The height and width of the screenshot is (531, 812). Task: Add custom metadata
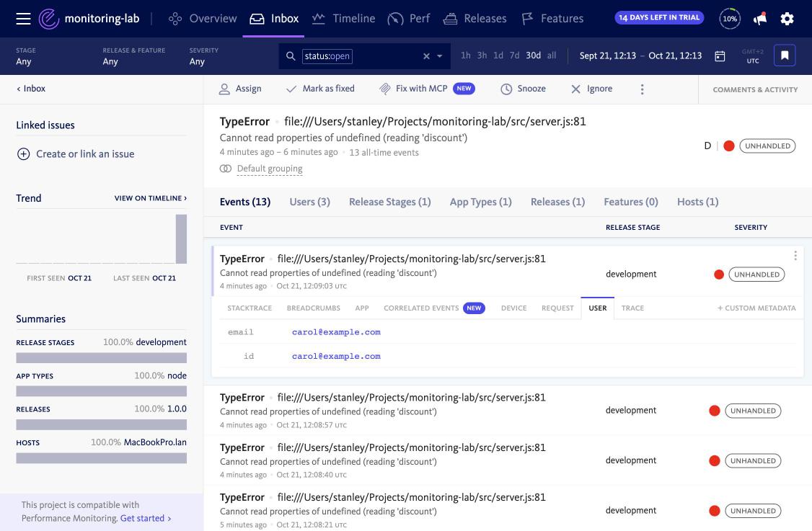point(756,308)
